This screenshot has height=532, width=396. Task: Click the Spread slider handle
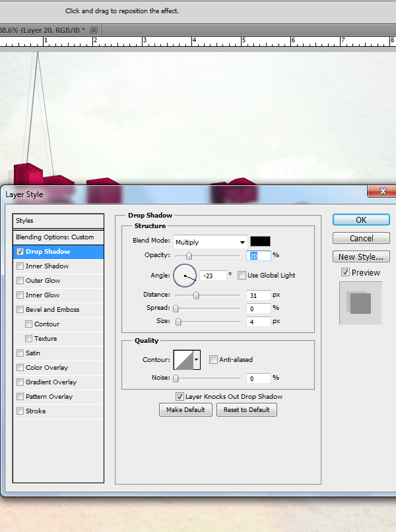pos(176,309)
